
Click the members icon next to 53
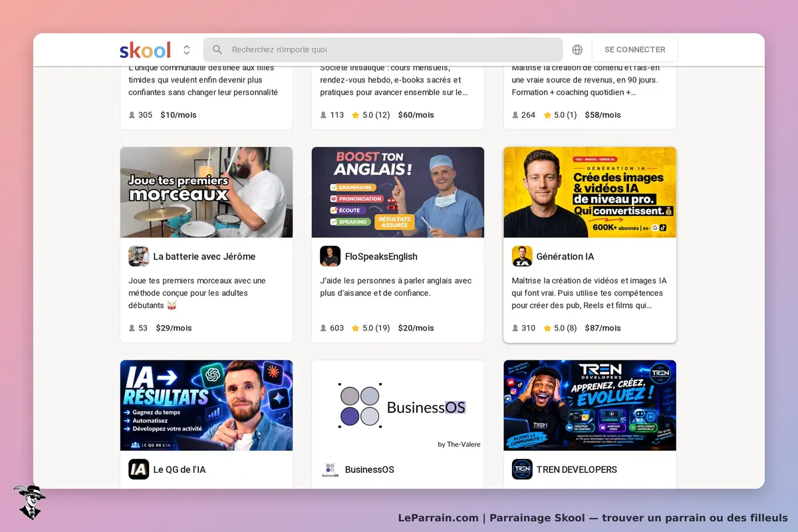132,328
